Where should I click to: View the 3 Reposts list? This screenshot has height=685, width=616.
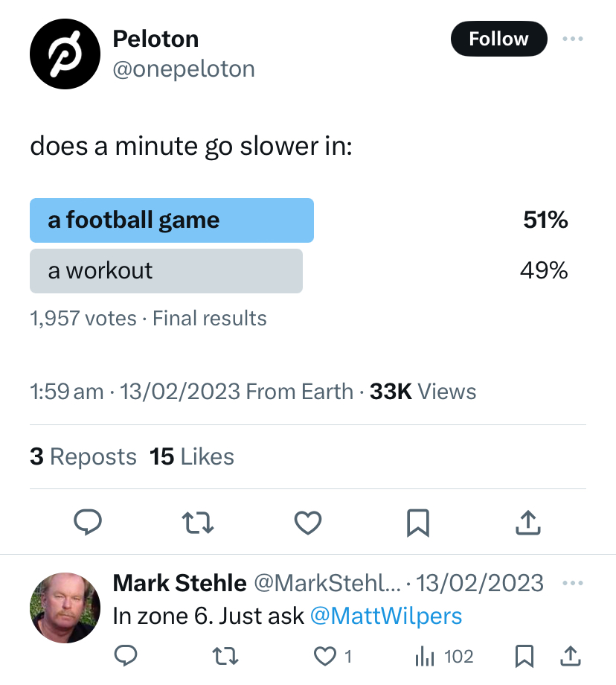[83, 456]
